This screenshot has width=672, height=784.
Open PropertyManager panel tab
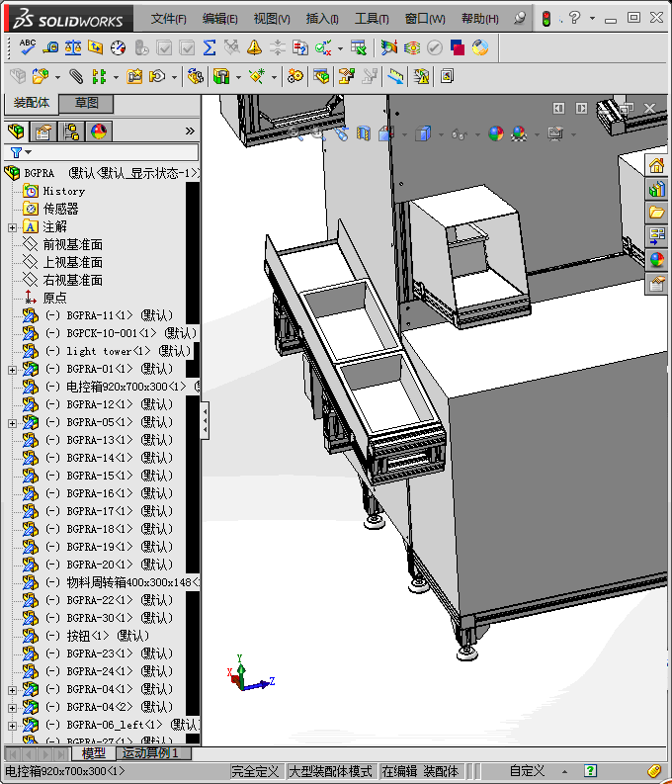click(43, 131)
